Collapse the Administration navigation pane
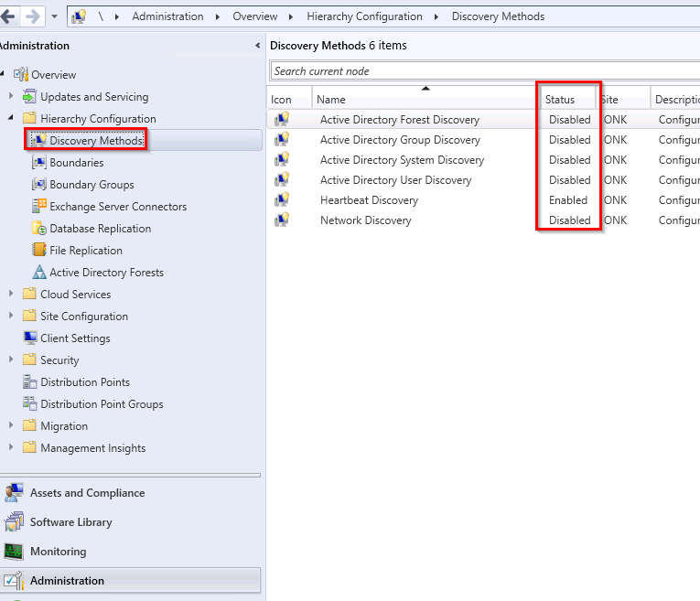The height and width of the screenshot is (601, 700). [x=258, y=46]
